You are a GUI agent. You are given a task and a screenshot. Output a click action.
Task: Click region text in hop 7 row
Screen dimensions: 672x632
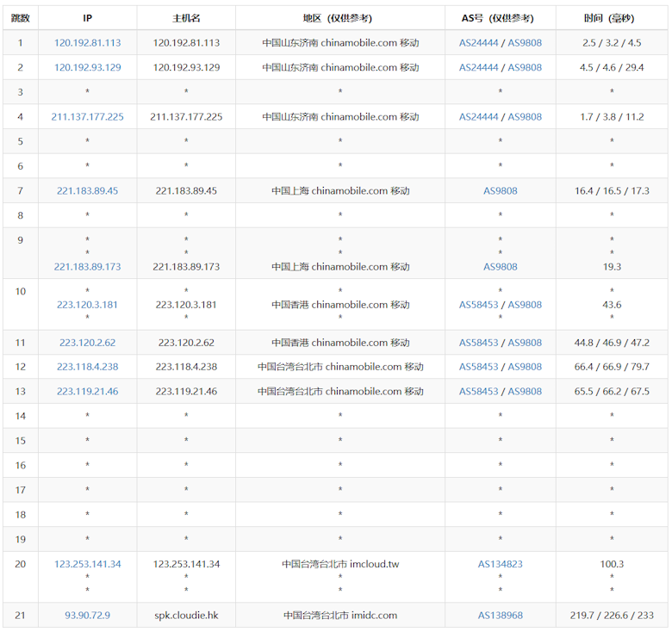click(340, 190)
